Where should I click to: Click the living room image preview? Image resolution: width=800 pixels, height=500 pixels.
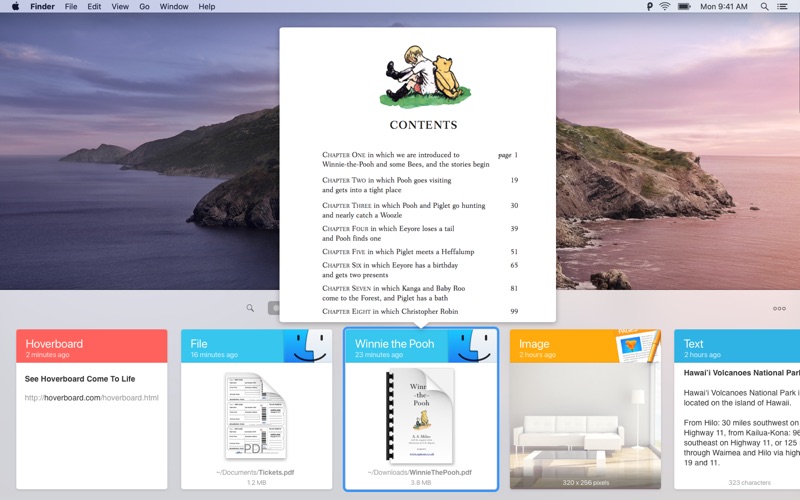click(585, 426)
